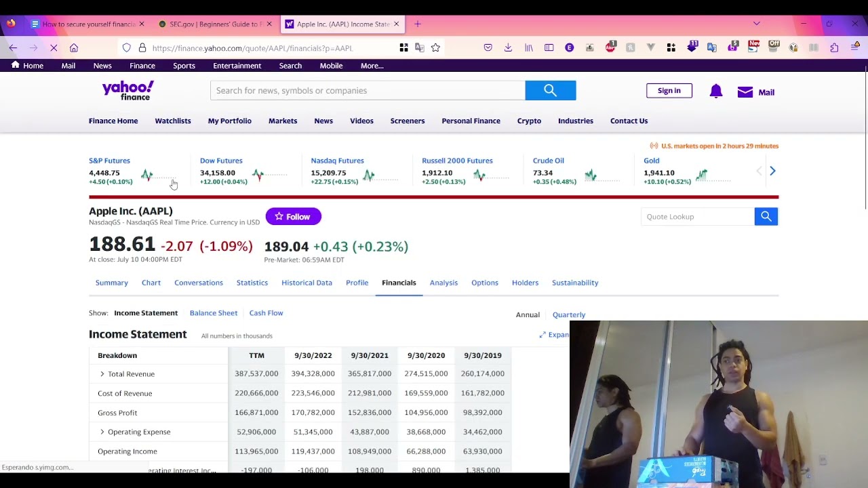This screenshot has height=488, width=868.
Task: Expand the Total Revenue row
Action: pos(102,374)
